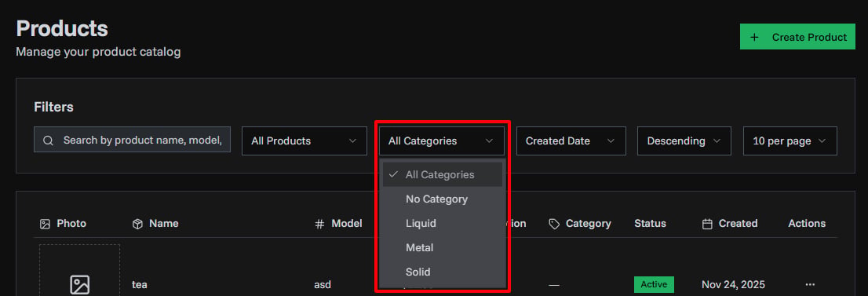Viewport: 868px width, 296px height.
Task: Click the Create Product button
Action: [x=797, y=37]
